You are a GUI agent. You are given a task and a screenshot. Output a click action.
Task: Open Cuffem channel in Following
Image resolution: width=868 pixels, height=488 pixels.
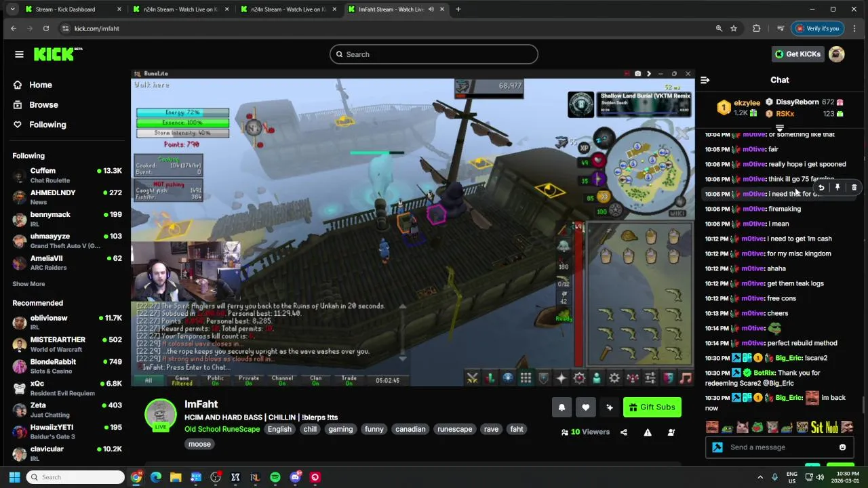(x=66, y=176)
